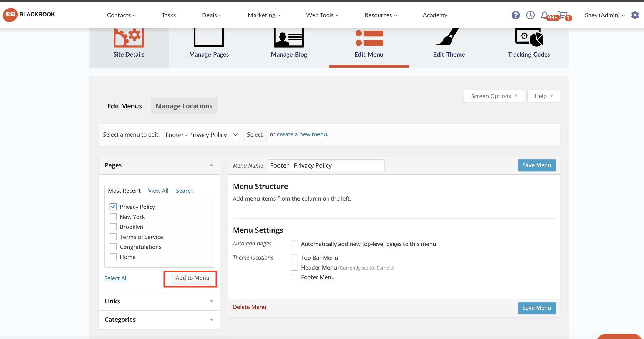The image size is (644, 339).
Task: Expand the Links panel
Action: pos(211,301)
